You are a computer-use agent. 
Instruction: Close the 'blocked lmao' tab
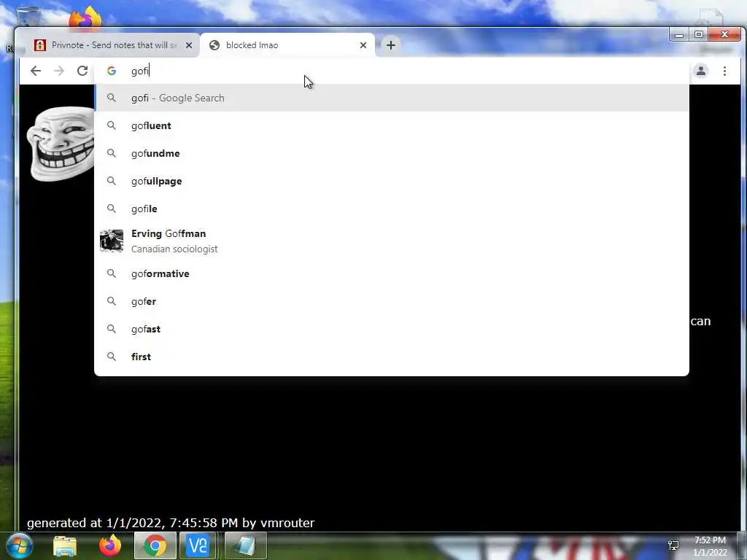[363, 45]
